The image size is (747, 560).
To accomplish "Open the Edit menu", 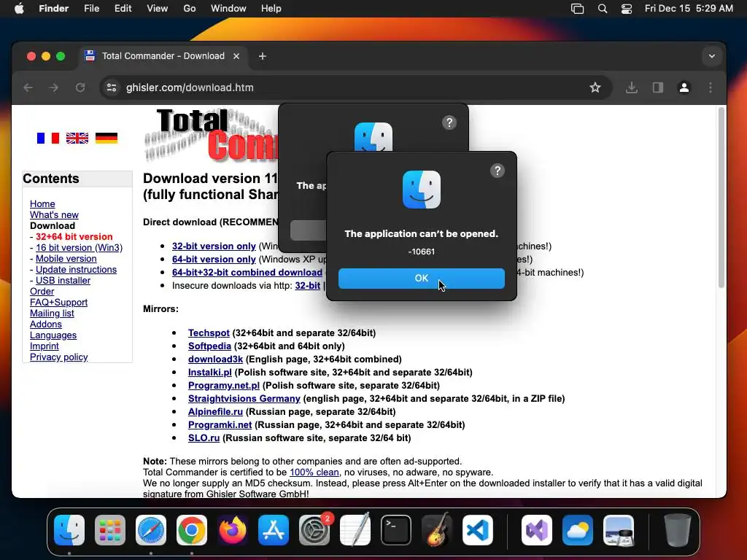I will [123, 8].
